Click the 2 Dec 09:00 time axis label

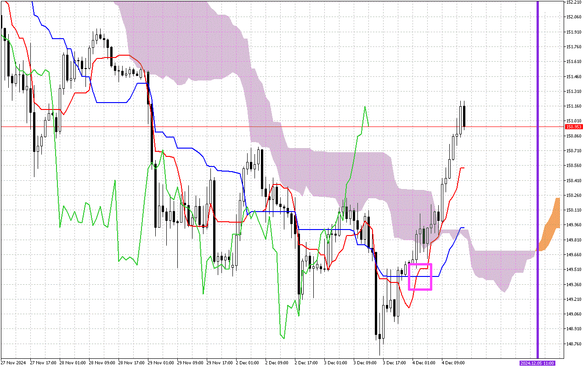pyautogui.click(x=277, y=363)
